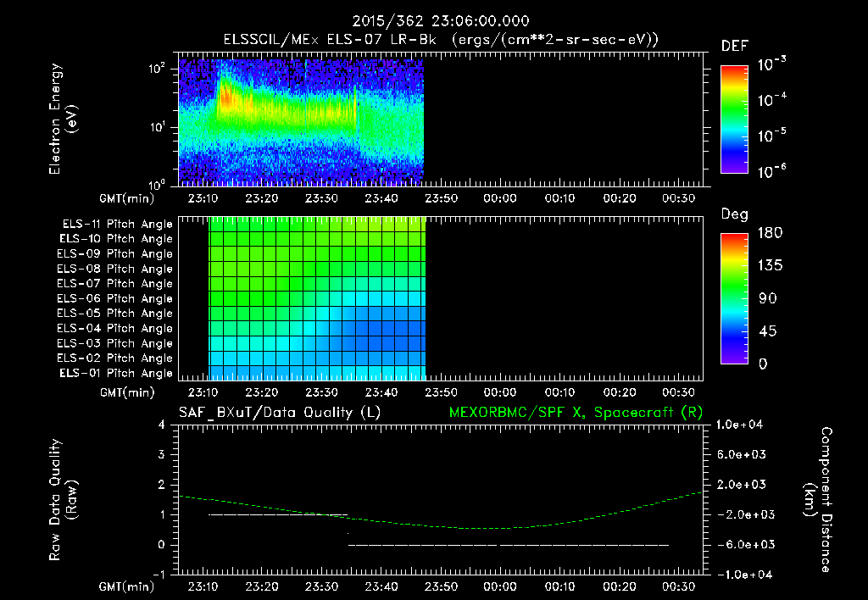Click the ELS-02 Pitch Angle row label
868x600 pixels.
[x=115, y=358]
